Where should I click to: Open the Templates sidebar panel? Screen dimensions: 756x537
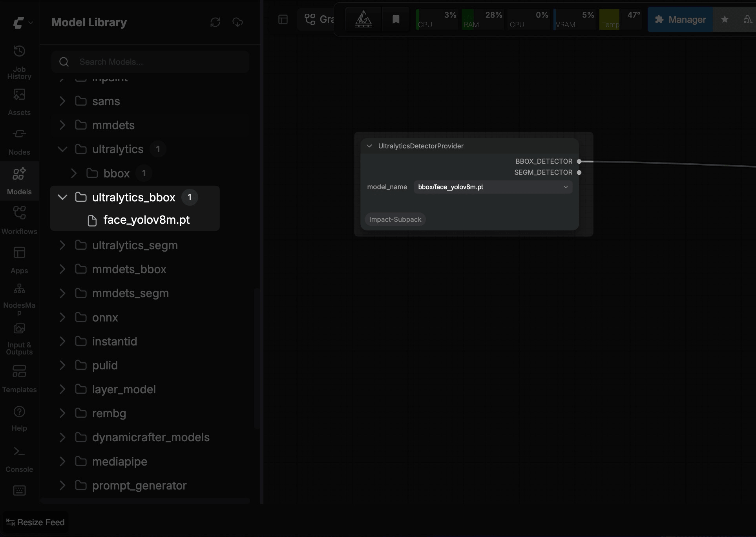(19, 379)
